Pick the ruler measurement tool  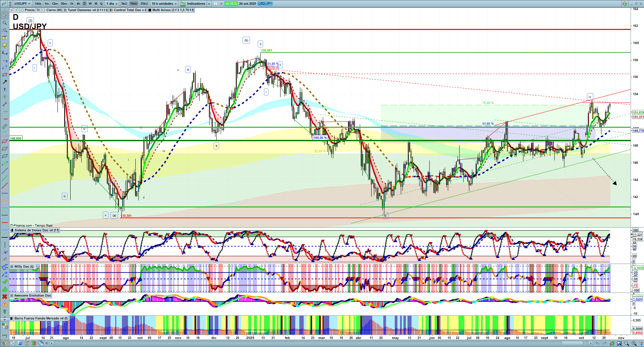(5, 126)
